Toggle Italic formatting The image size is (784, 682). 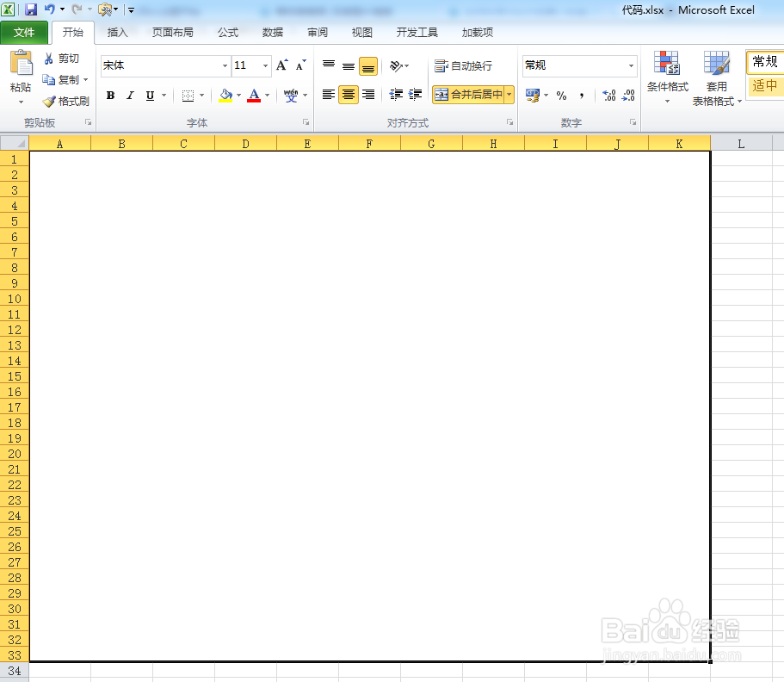(130, 95)
